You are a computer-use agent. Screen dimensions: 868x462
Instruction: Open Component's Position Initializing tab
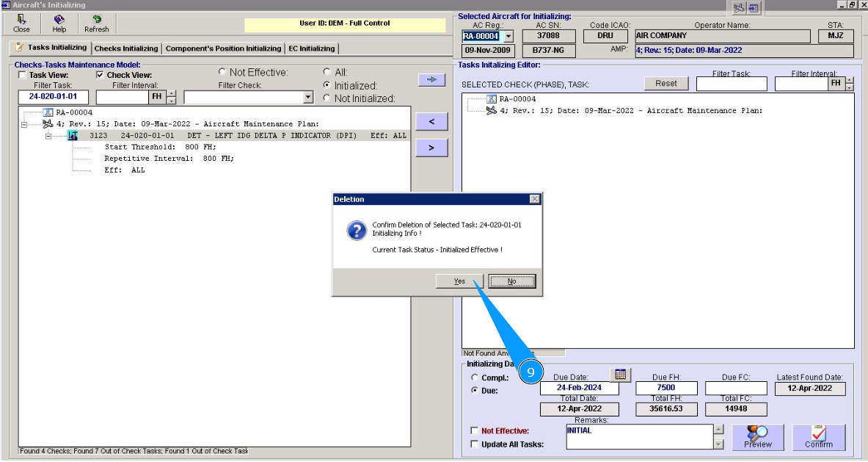coord(223,48)
